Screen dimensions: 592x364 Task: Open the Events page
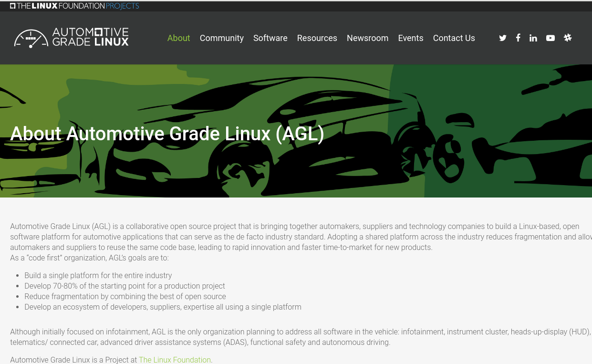click(x=410, y=38)
